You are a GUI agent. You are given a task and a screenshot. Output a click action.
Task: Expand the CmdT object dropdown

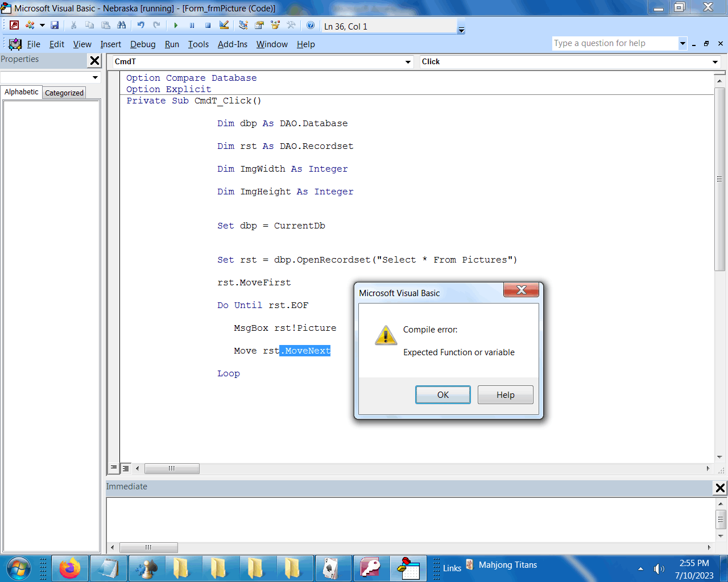point(408,62)
